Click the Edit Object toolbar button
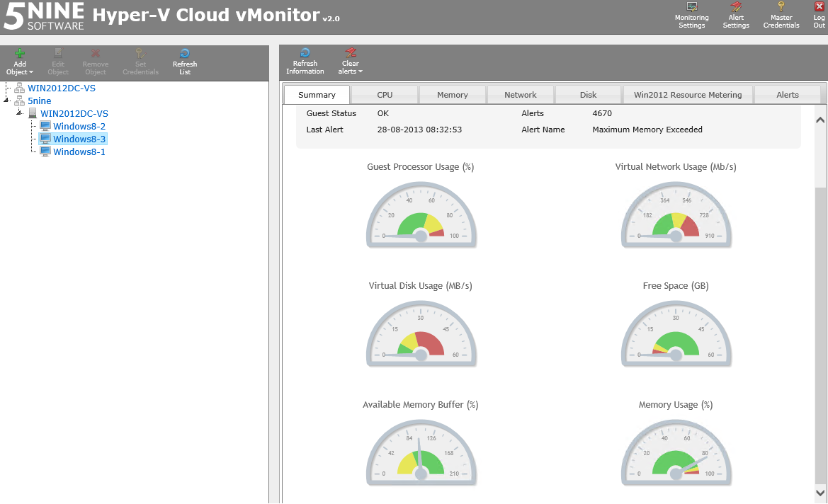Viewport: 828px width, 504px height. point(58,62)
